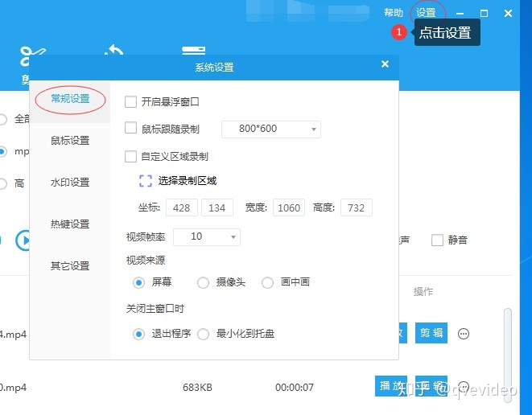Toggle 鼠标跟随录制 checkbox

(x=130, y=128)
